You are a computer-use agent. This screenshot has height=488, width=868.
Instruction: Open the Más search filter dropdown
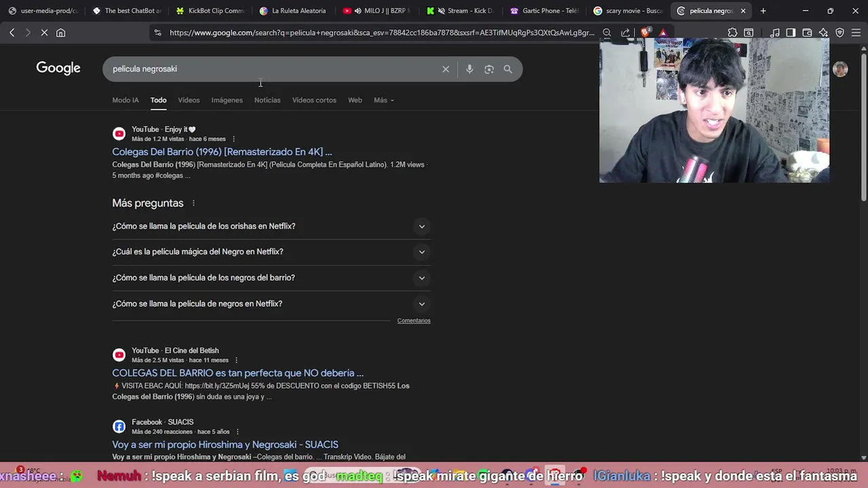pos(383,100)
